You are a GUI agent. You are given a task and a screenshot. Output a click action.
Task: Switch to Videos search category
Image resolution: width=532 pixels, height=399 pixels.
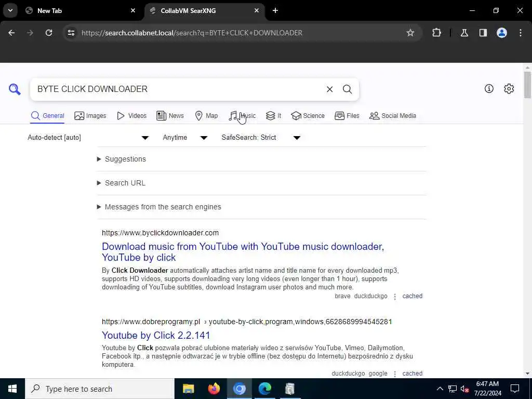click(131, 116)
